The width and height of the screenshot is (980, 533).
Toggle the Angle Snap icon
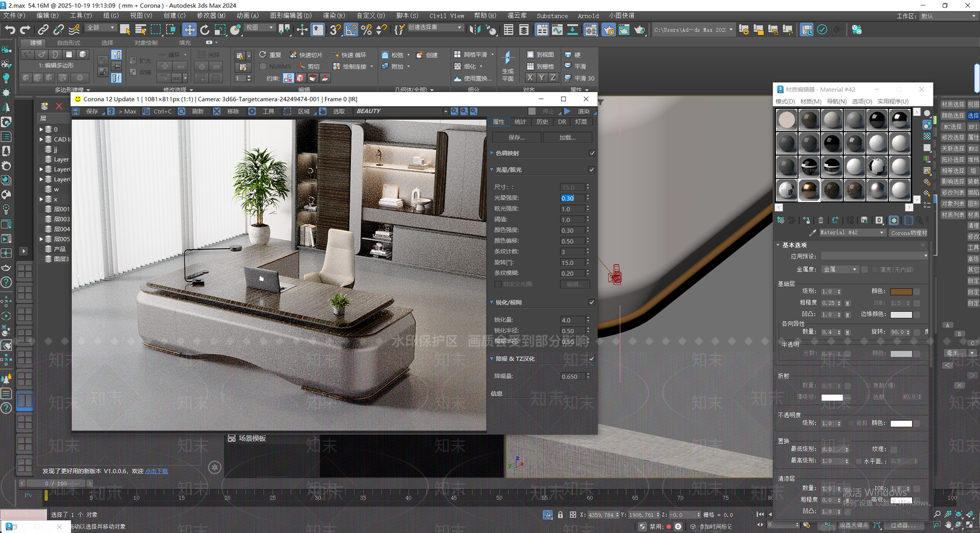point(351,29)
